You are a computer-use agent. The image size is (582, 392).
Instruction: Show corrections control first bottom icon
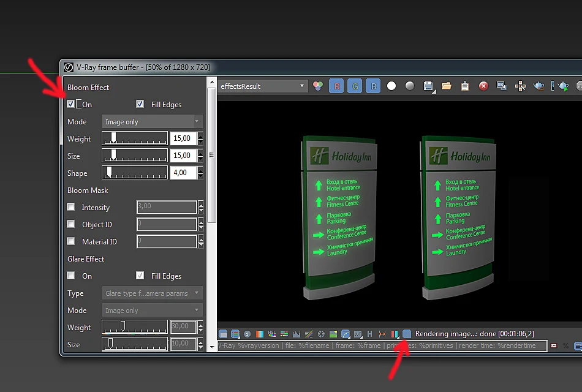223,334
